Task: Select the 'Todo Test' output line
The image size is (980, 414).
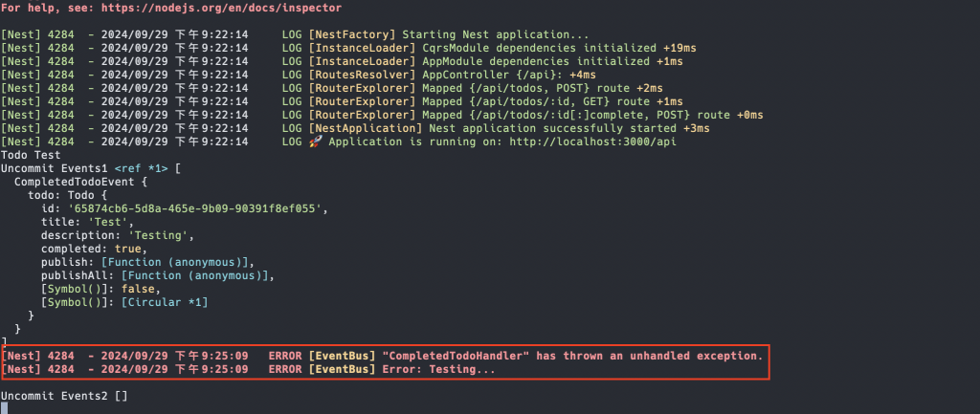Action: pyautogui.click(x=31, y=156)
